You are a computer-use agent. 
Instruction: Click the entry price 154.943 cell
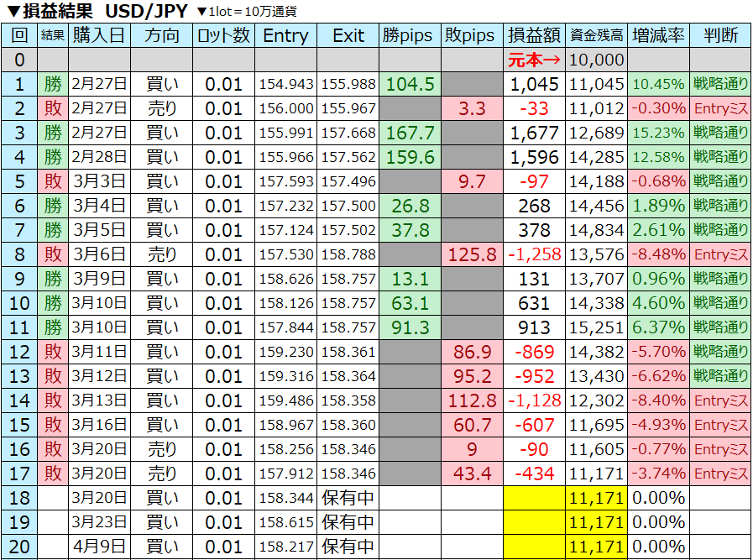285,84
